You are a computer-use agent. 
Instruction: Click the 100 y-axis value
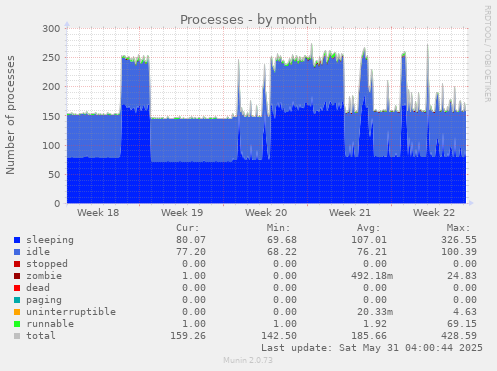click(x=51, y=145)
